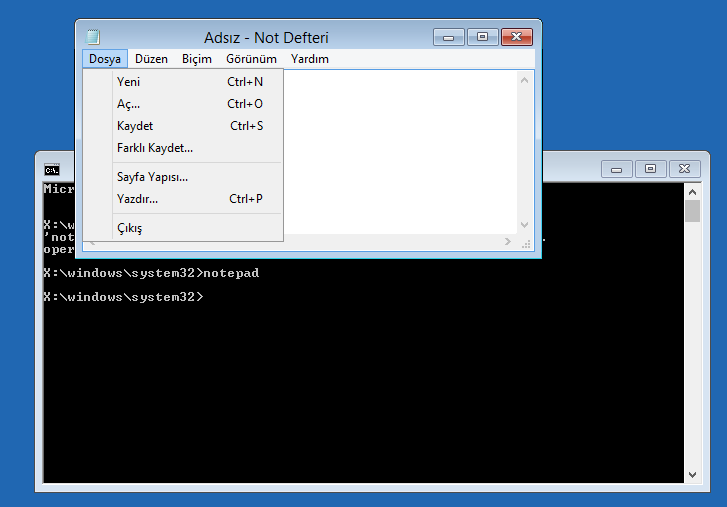727x507 pixels.
Task: Close the Command Prompt window
Action: (x=684, y=169)
